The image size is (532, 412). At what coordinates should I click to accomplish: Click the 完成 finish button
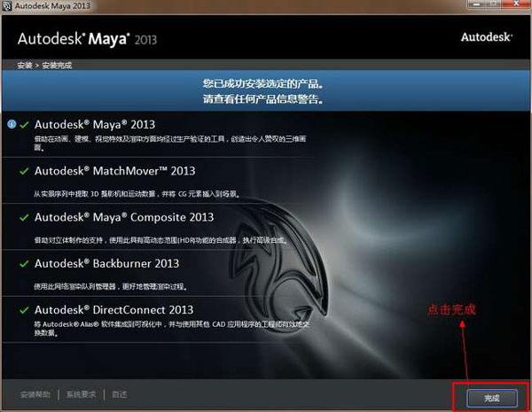pyautogui.click(x=492, y=398)
